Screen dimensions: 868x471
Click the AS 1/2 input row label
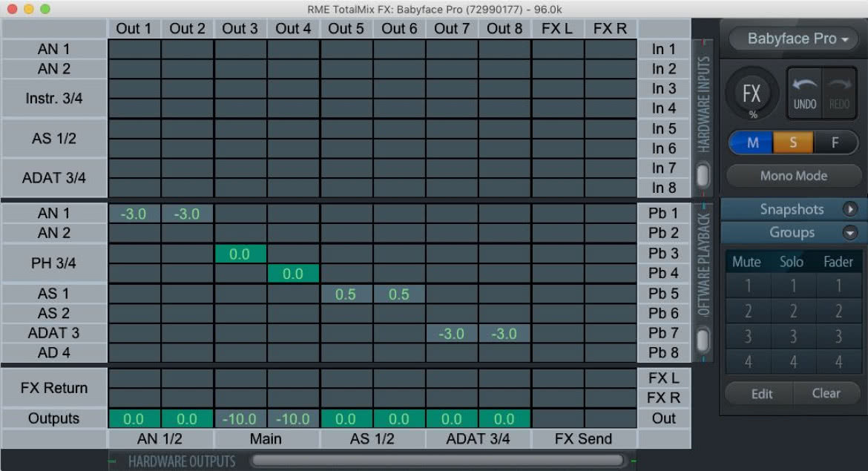pyautogui.click(x=53, y=139)
